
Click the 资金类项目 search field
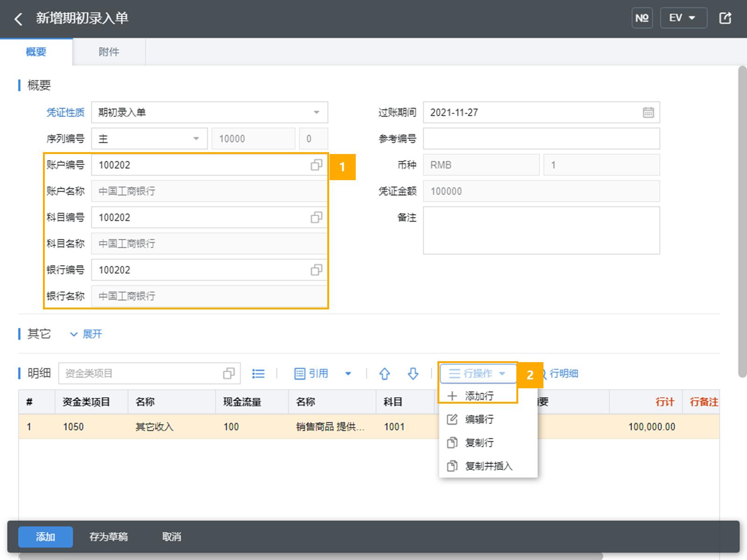[x=149, y=373]
